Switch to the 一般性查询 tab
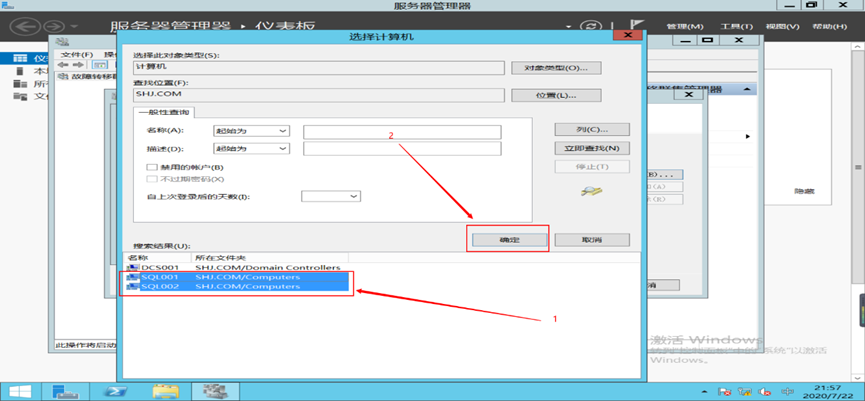 pyautogui.click(x=163, y=112)
